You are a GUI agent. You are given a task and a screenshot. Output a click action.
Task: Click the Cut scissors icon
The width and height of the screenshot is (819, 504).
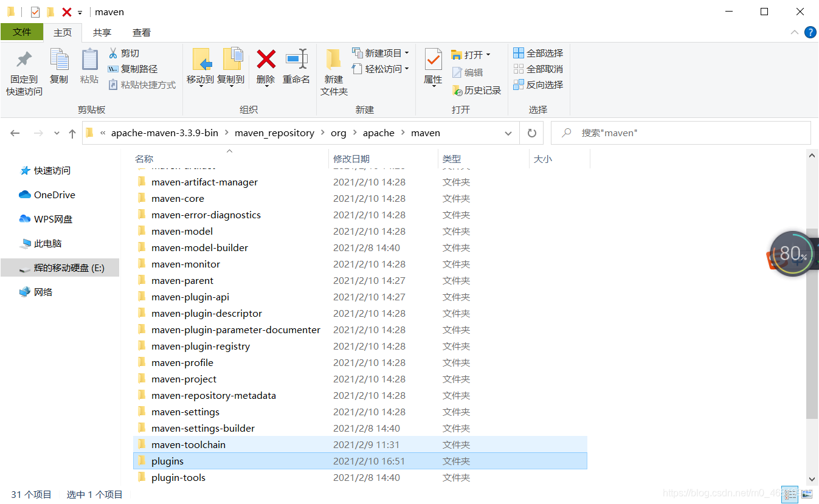coord(113,54)
